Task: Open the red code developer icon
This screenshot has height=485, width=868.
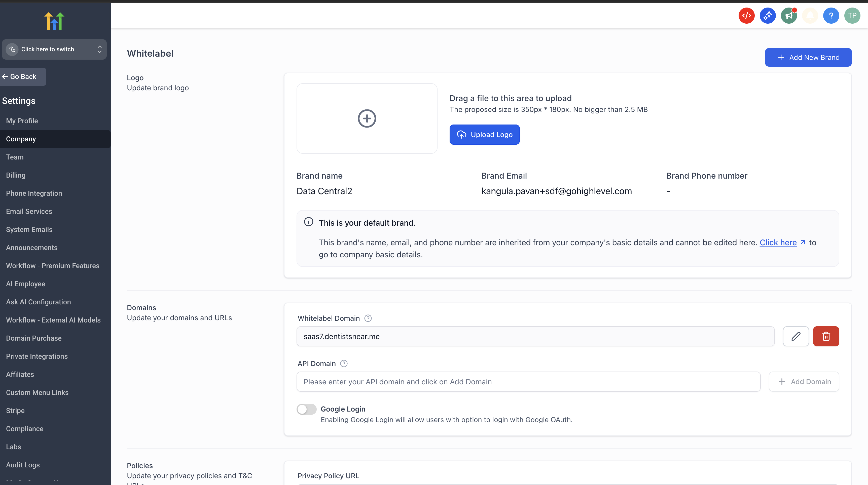Action: coord(746,16)
